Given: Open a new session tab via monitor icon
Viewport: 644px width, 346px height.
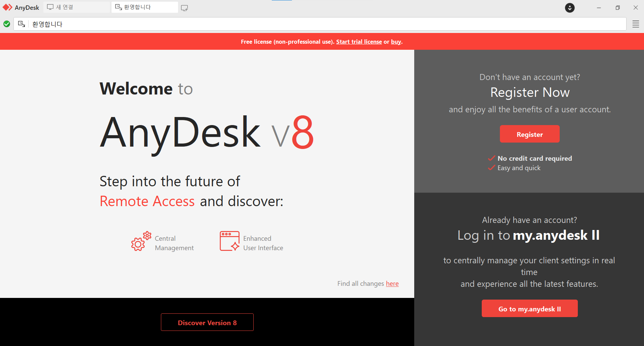Looking at the screenshot, I should pos(184,8).
